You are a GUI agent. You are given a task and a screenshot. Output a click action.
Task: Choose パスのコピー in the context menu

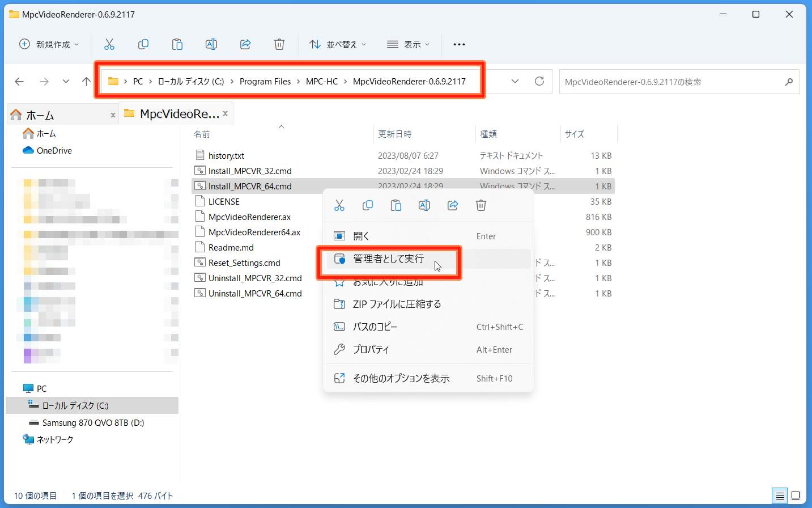pos(429,327)
